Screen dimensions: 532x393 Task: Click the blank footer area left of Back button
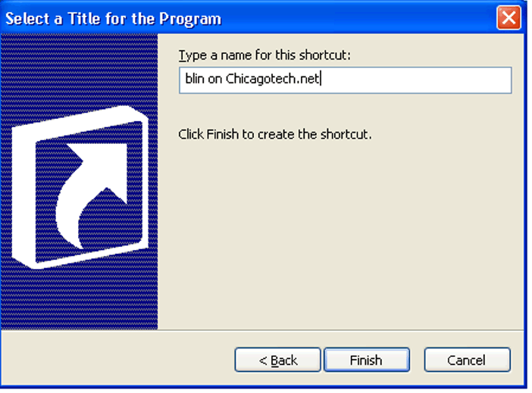point(117,360)
